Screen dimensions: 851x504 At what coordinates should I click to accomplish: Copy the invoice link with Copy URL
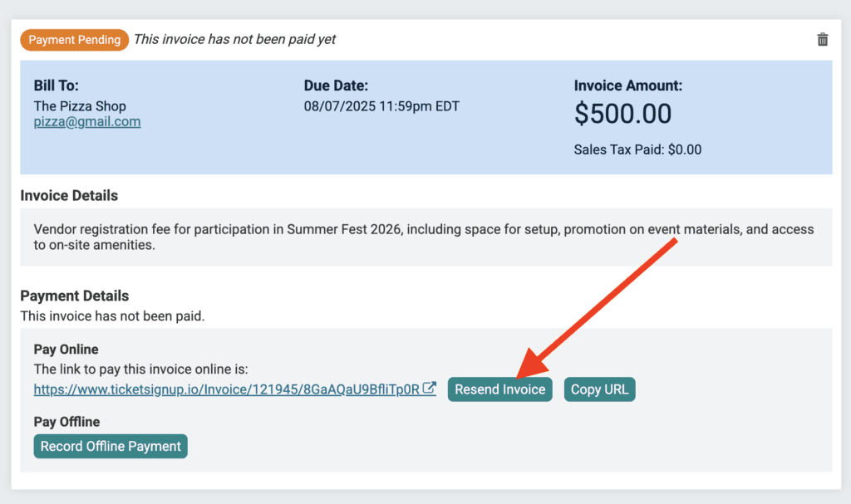pyautogui.click(x=599, y=389)
